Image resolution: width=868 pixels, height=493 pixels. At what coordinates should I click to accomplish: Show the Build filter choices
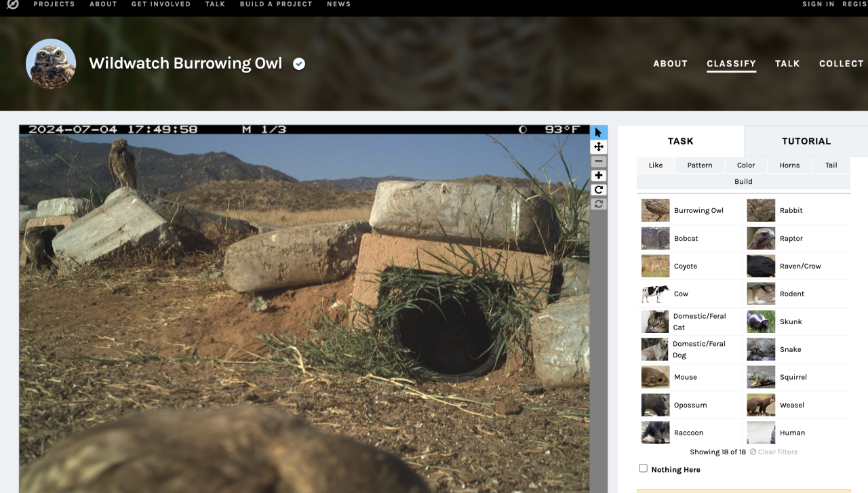coord(743,181)
